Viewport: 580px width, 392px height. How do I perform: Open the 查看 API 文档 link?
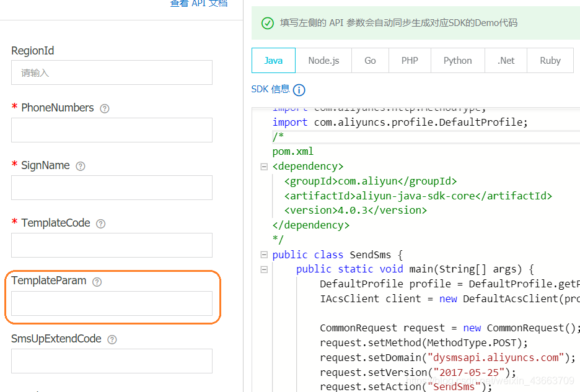[x=199, y=3]
